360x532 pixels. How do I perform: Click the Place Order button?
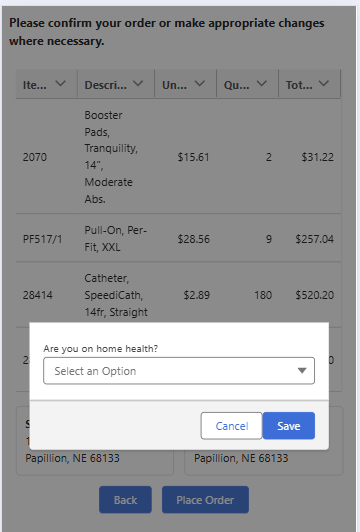(x=205, y=500)
